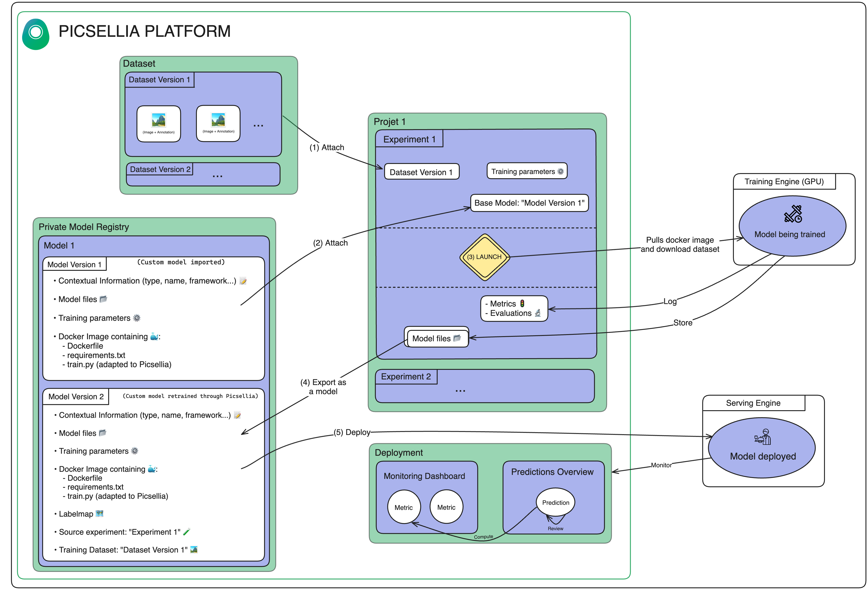Click the gear icon beside Experiment 1 Training parameters

pos(560,171)
